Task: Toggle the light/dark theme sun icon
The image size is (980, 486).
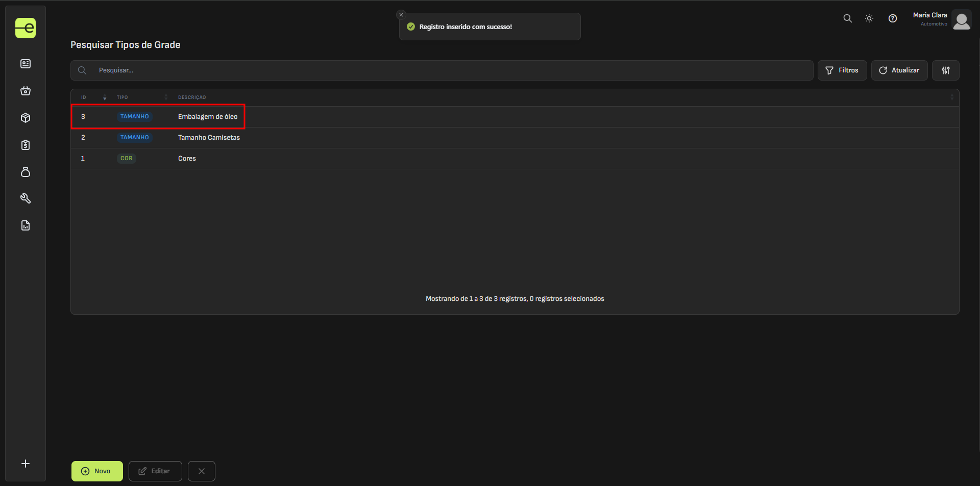Action: [869, 18]
